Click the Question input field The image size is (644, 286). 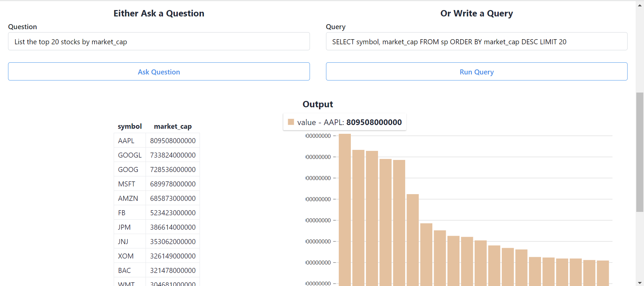(x=159, y=41)
